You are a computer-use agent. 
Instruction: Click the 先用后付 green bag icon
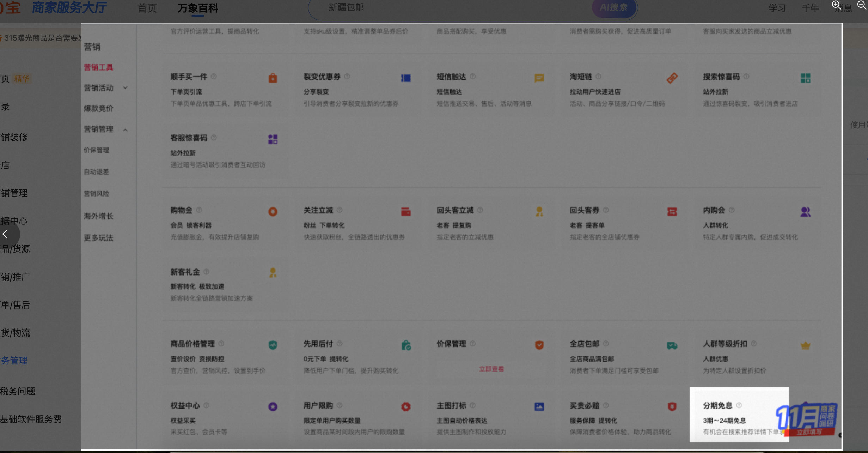[406, 345]
